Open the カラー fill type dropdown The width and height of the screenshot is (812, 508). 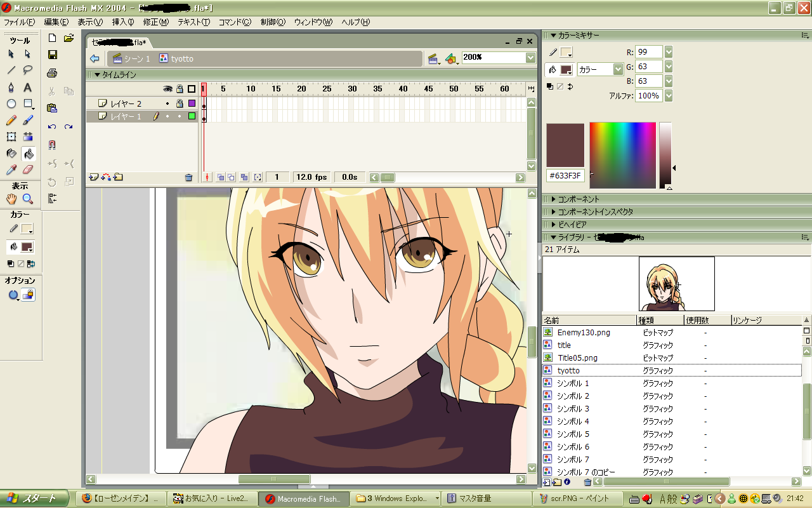coord(617,69)
